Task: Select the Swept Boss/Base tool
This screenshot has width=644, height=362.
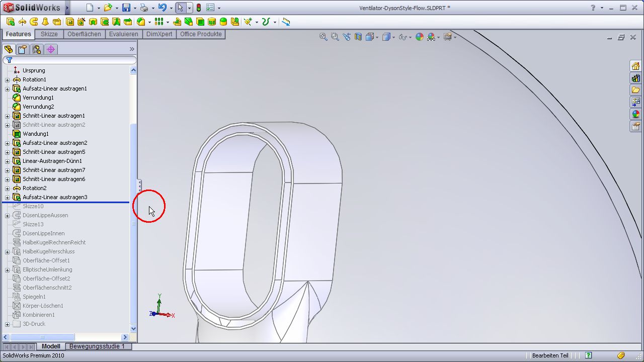Action: coord(34,22)
